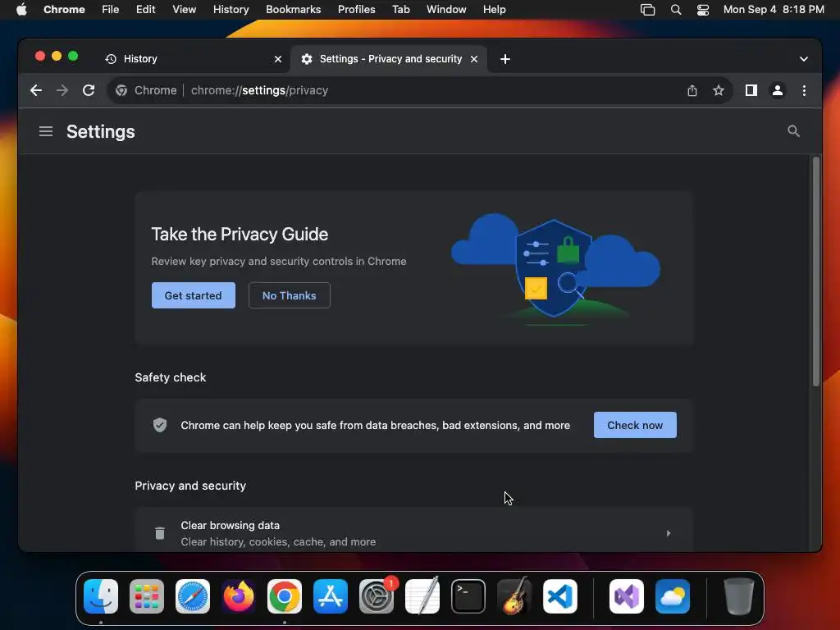840x630 pixels.
Task: Dismiss the Privacy Guide with No Thanks
Action: coord(290,295)
